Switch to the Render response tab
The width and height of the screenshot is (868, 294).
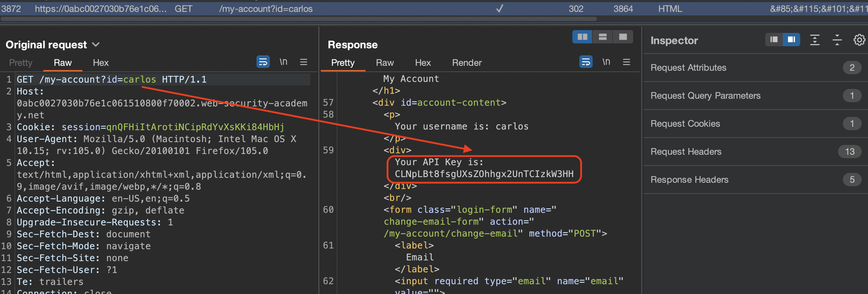pyautogui.click(x=466, y=63)
